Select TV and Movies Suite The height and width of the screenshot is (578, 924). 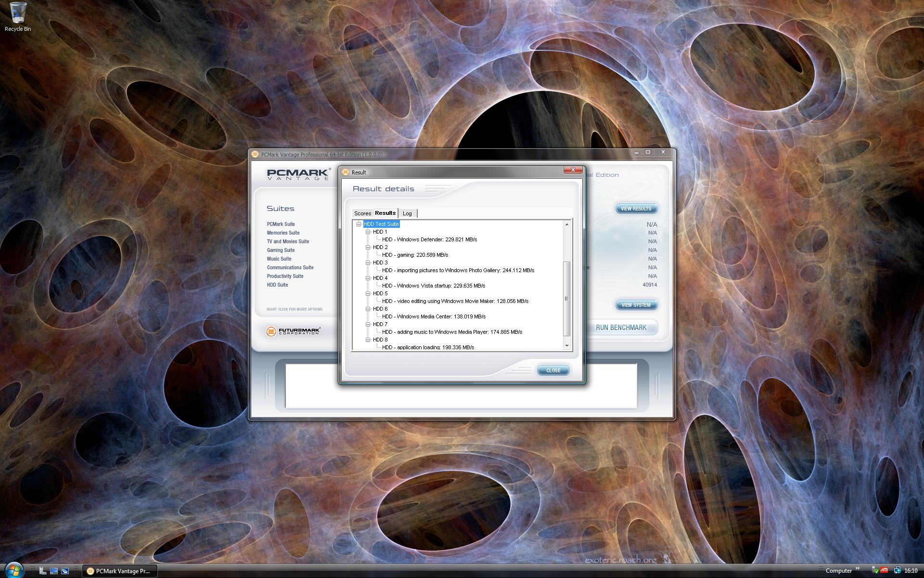(x=288, y=241)
